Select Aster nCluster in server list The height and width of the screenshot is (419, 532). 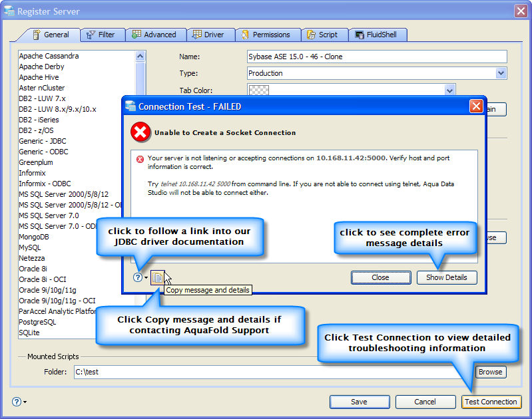[x=42, y=88]
